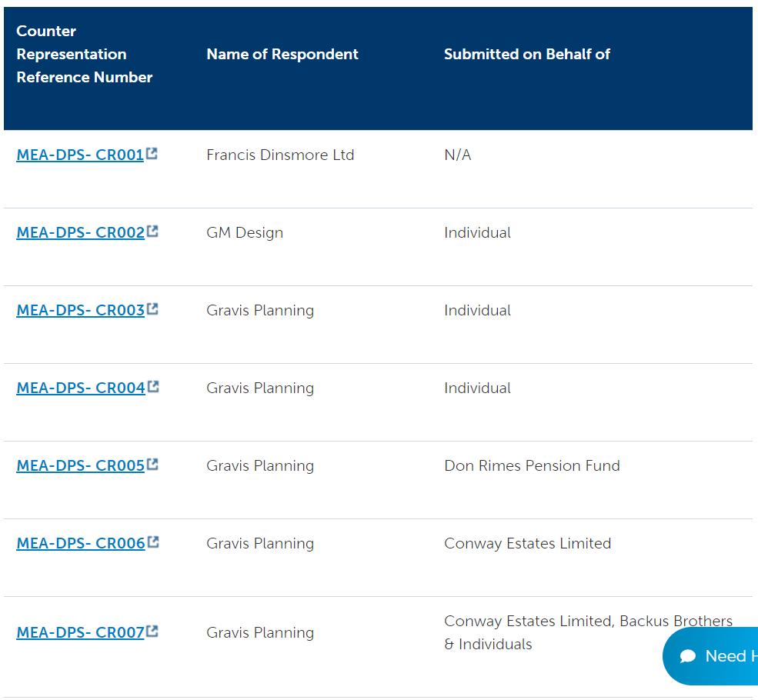Click Gravis Planning in the CR006 row

click(260, 543)
